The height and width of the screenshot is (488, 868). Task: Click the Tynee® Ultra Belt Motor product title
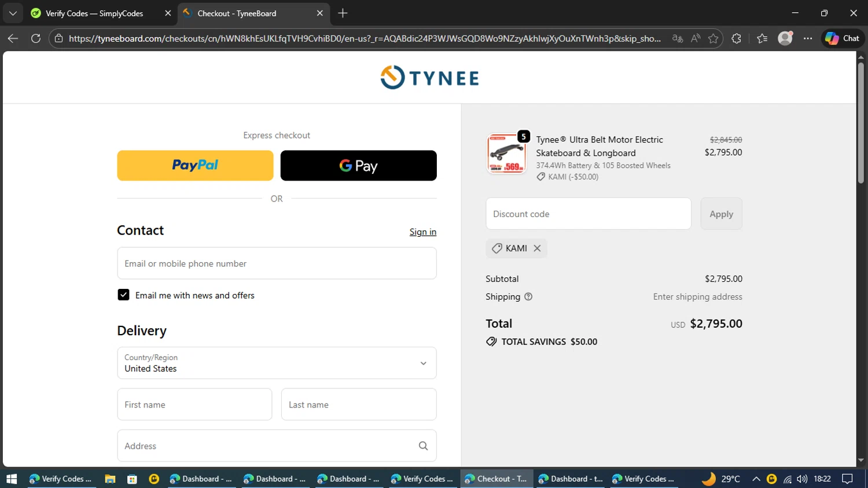coord(599,146)
